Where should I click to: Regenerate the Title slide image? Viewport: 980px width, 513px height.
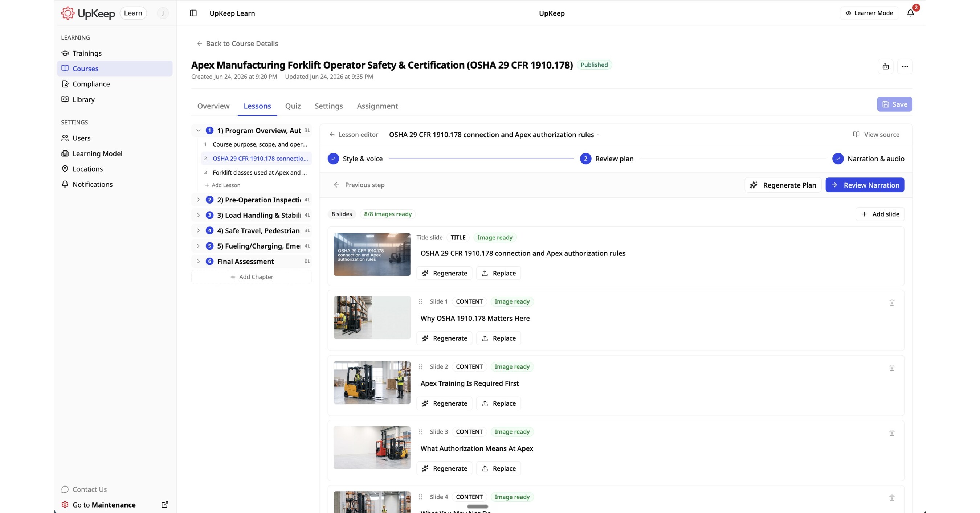[444, 274]
